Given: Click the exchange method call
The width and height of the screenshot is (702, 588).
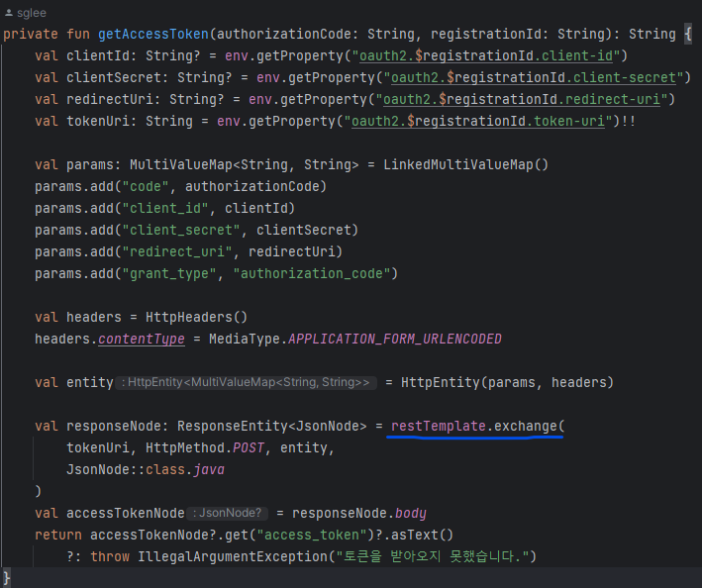Looking at the screenshot, I should click(525, 426).
